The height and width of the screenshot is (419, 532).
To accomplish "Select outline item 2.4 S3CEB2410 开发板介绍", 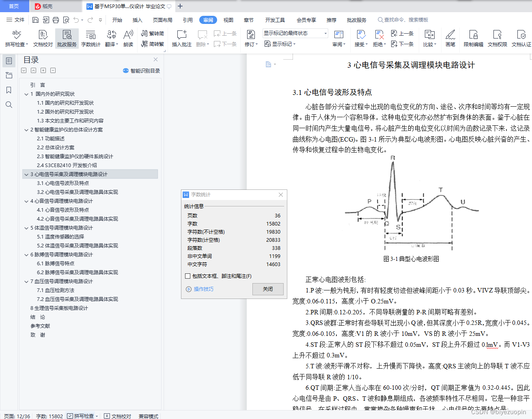I will 67,165.
